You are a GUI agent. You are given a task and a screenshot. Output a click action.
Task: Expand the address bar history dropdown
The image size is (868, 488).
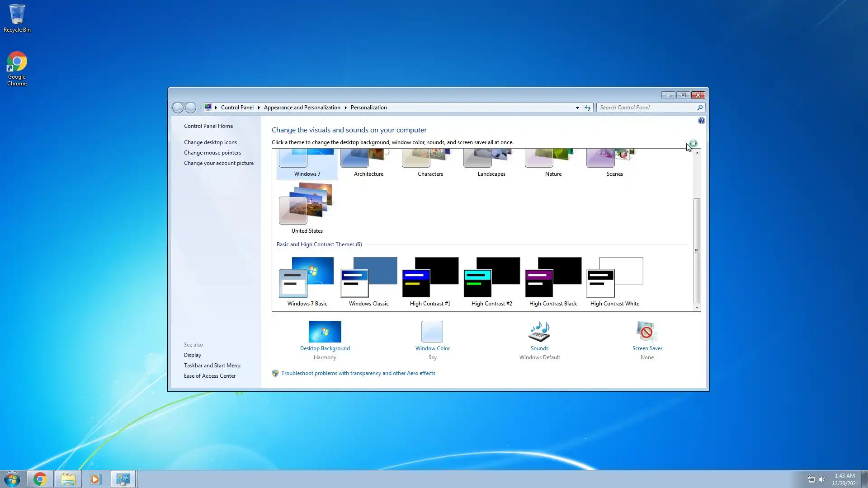coord(577,108)
